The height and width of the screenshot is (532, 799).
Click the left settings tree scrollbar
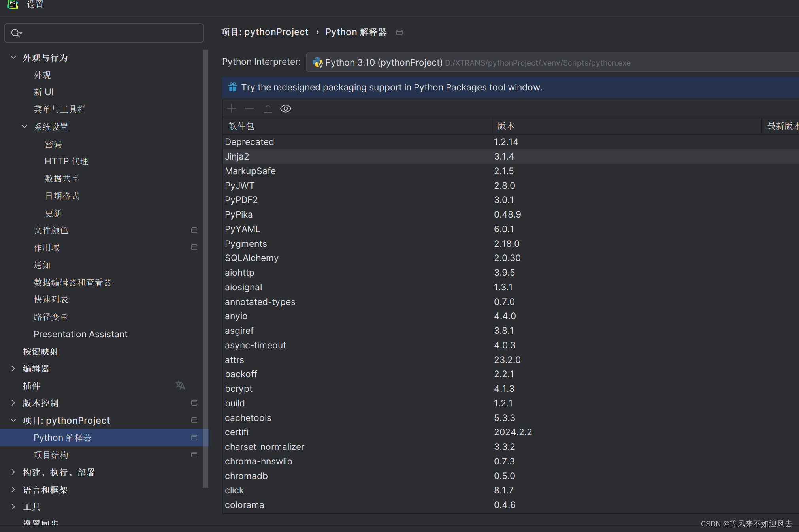(205, 269)
